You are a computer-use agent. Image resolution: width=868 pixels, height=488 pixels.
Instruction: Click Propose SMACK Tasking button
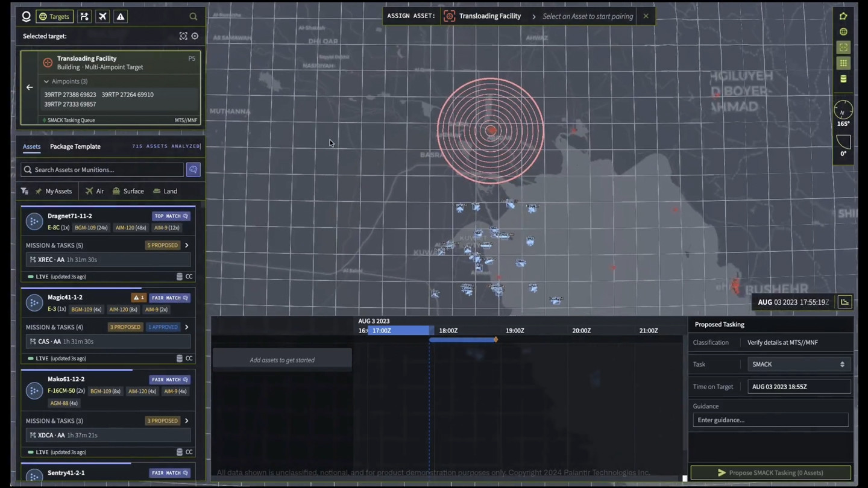click(x=770, y=473)
